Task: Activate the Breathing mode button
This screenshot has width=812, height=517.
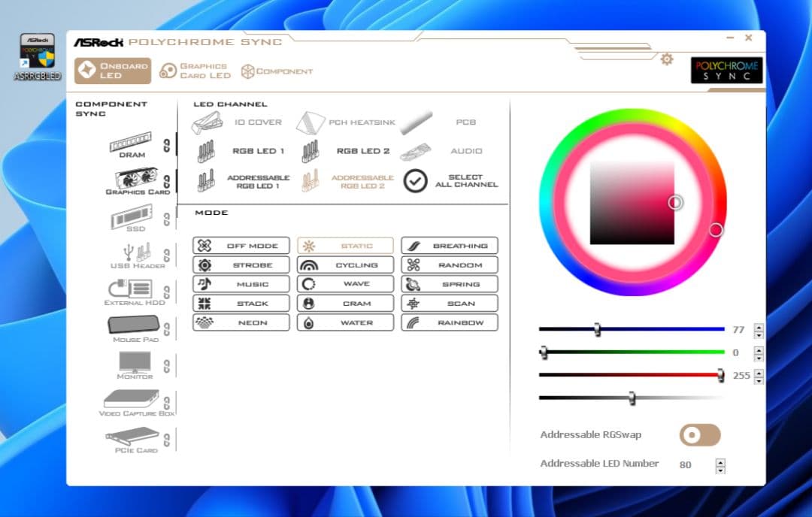Action: [x=449, y=246]
